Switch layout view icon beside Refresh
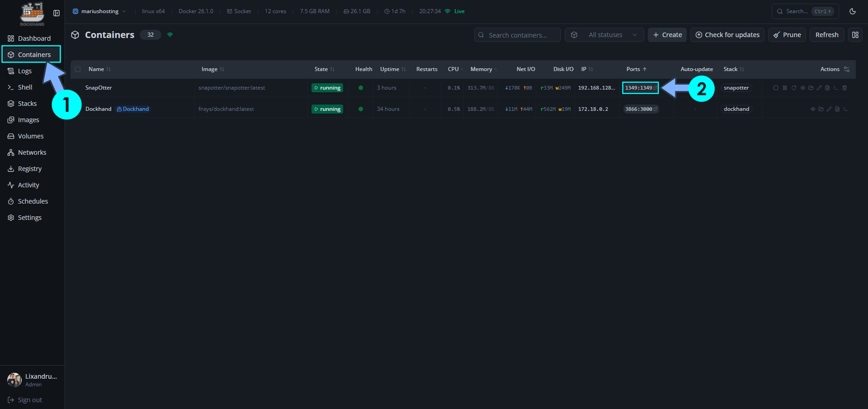 [855, 35]
